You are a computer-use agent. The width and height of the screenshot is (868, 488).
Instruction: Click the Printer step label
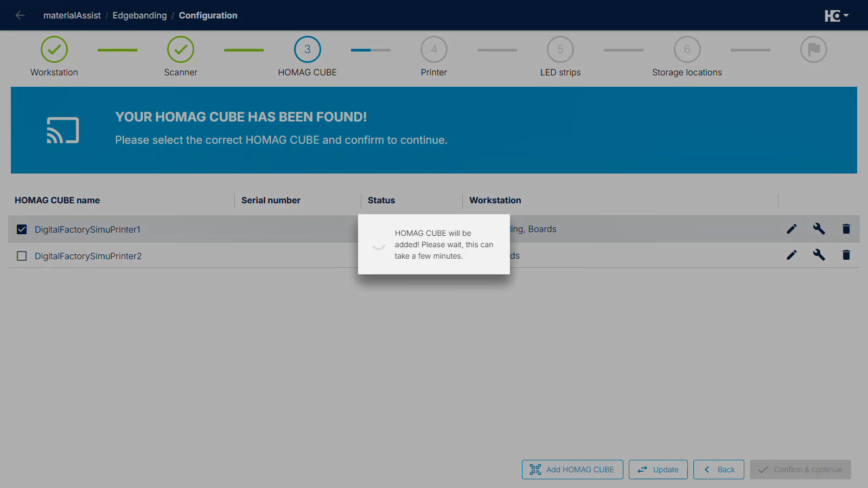click(434, 72)
